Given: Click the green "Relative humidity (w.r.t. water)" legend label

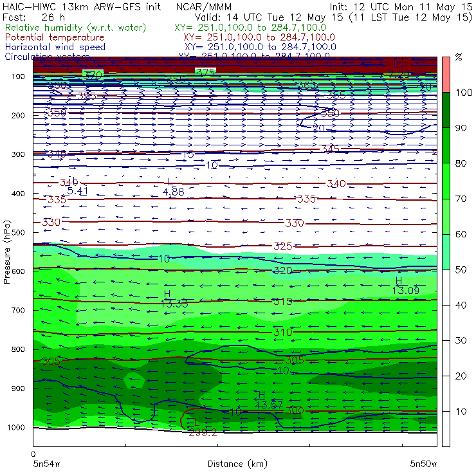Looking at the screenshot, I should (x=76, y=28).
